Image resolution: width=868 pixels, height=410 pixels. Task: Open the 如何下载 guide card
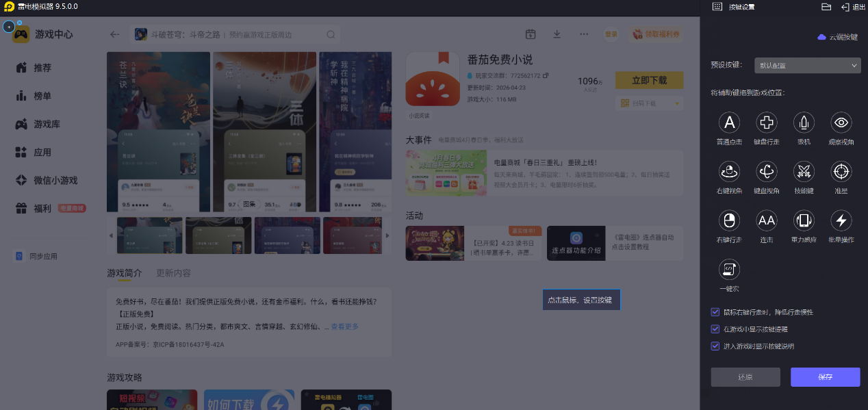click(x=249, y=400)
